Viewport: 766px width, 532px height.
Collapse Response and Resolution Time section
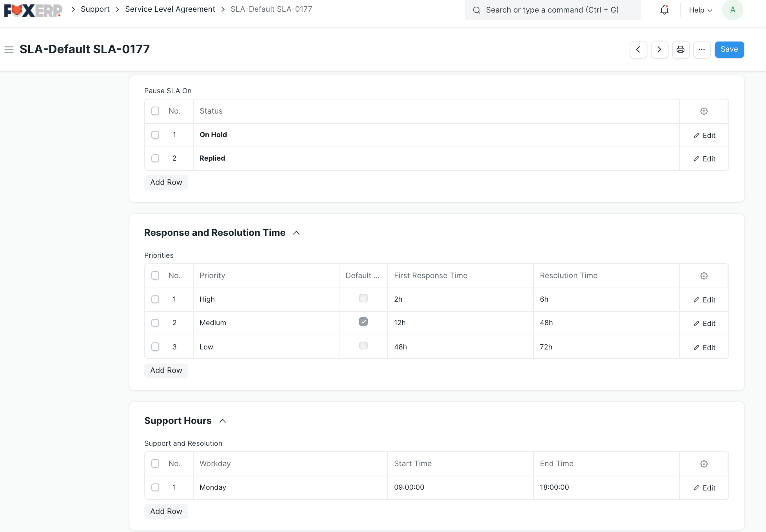tap(296, 233)
